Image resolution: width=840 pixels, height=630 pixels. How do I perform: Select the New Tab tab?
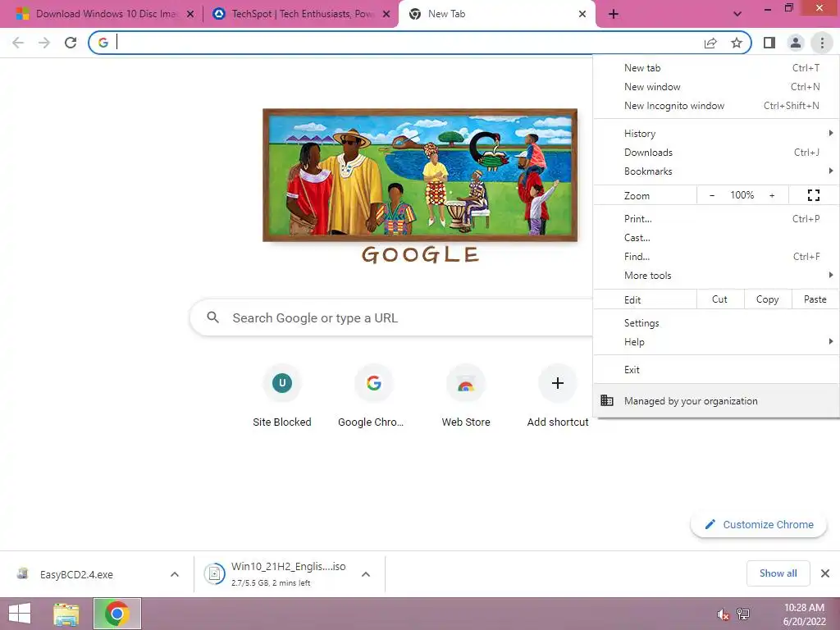[x=497, y=14]
